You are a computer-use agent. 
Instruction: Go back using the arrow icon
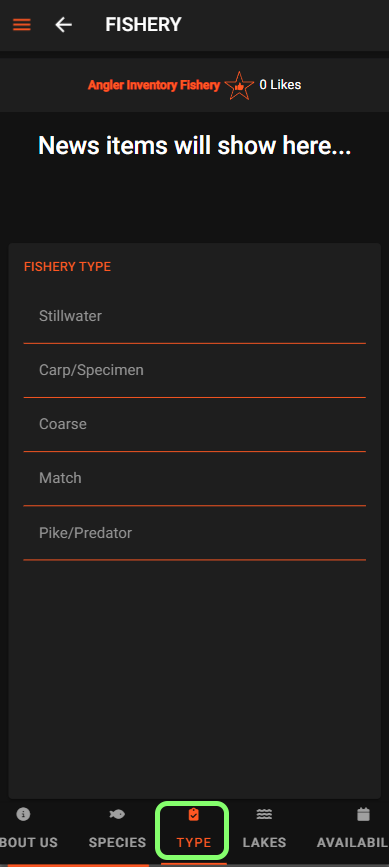tap(64, 25)
